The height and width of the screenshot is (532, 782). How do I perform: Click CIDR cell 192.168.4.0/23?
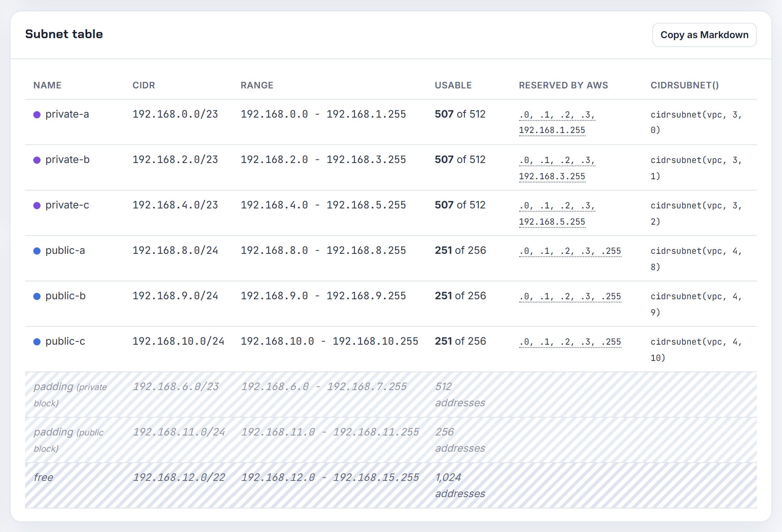[175, 205]
